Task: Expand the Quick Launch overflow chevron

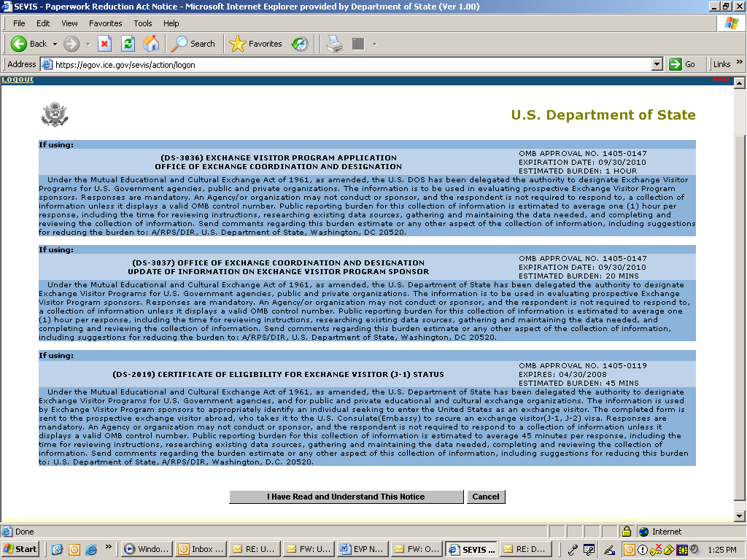Action: point(108,547)
